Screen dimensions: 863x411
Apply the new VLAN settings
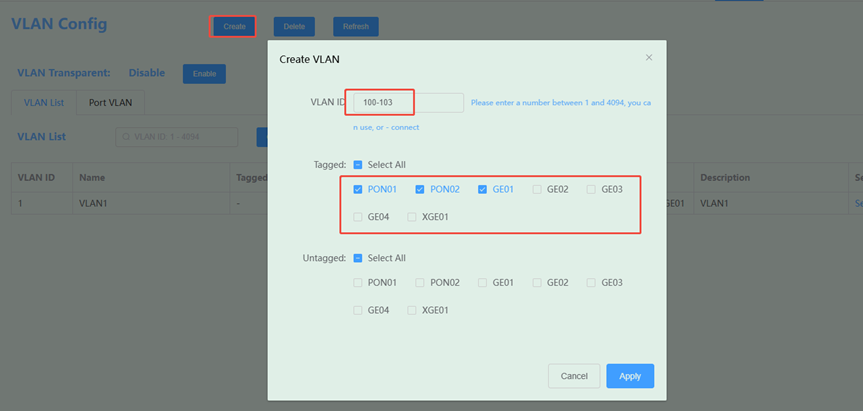[x=630, y=376]
